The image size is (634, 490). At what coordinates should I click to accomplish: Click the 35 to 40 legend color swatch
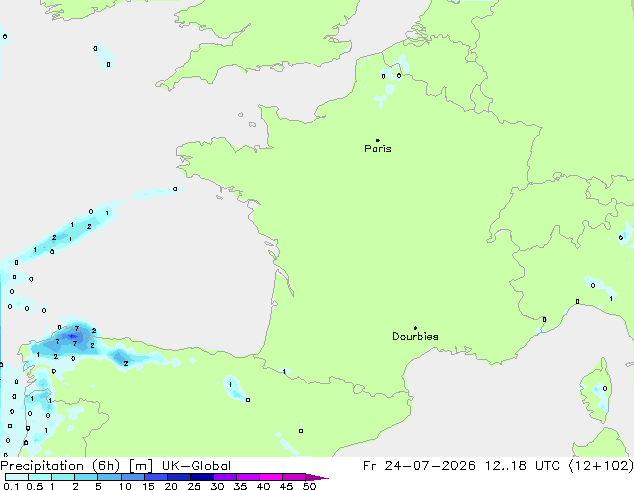tap(248, 477)
